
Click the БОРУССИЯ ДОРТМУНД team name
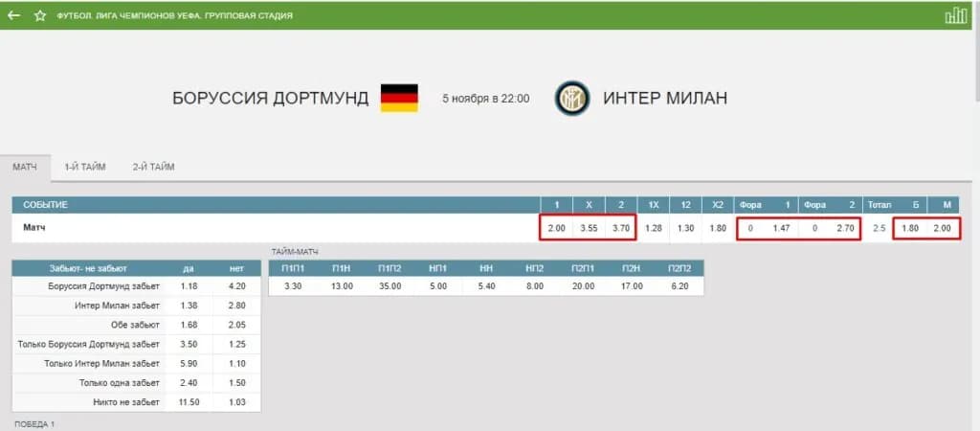271,99
